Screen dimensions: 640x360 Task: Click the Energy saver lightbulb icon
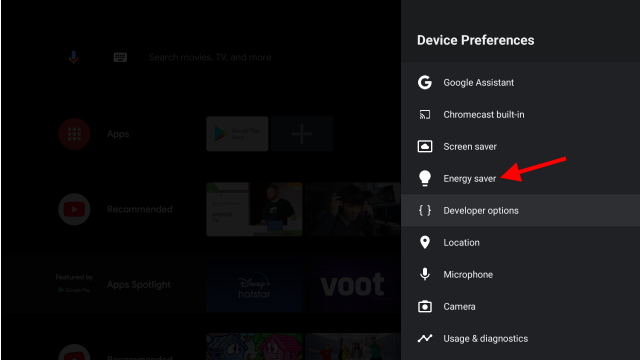[424, 178]
